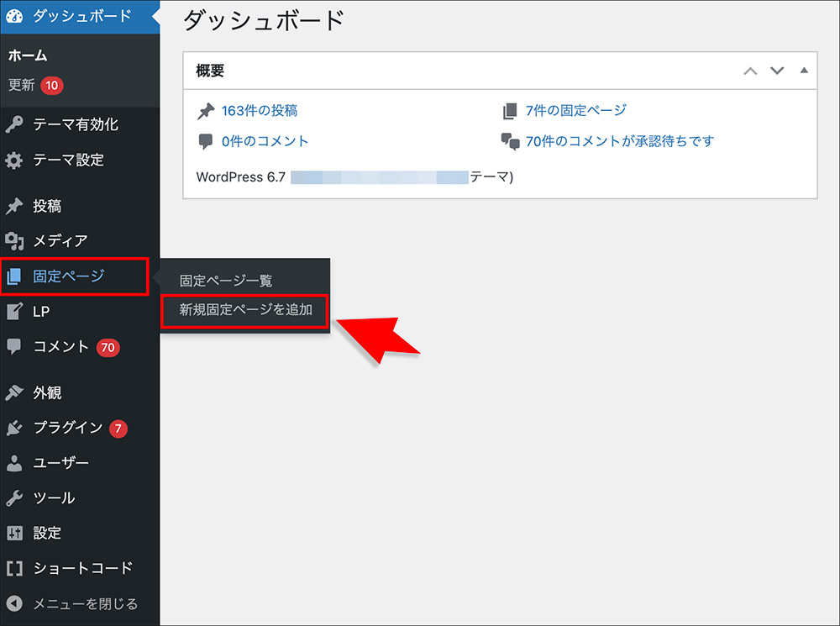Select 新規固定ページを追加 from submenu
840x626 pixels.
[245, 310]
